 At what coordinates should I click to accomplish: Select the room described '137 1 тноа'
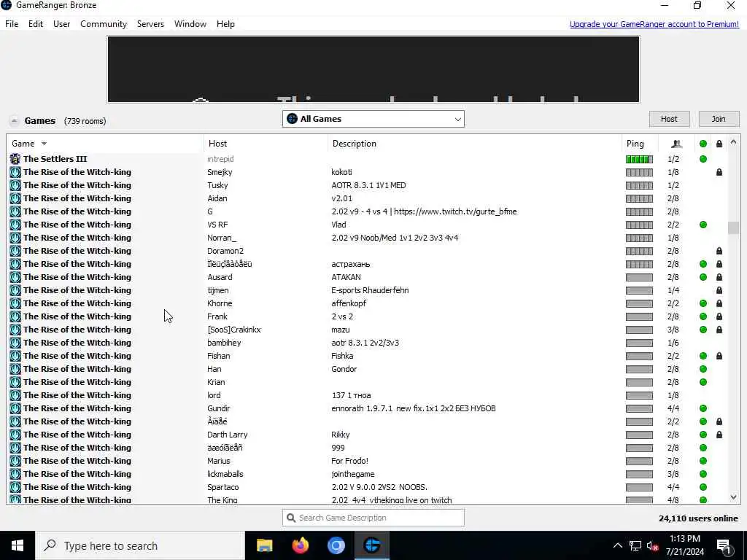coord(367,395)
